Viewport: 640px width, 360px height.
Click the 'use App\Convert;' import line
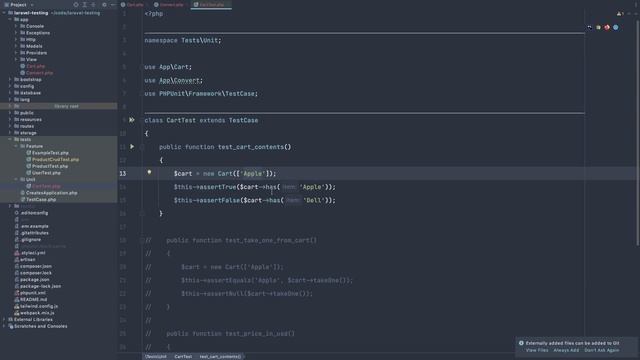pyautogui.click(x=173, y=80)
